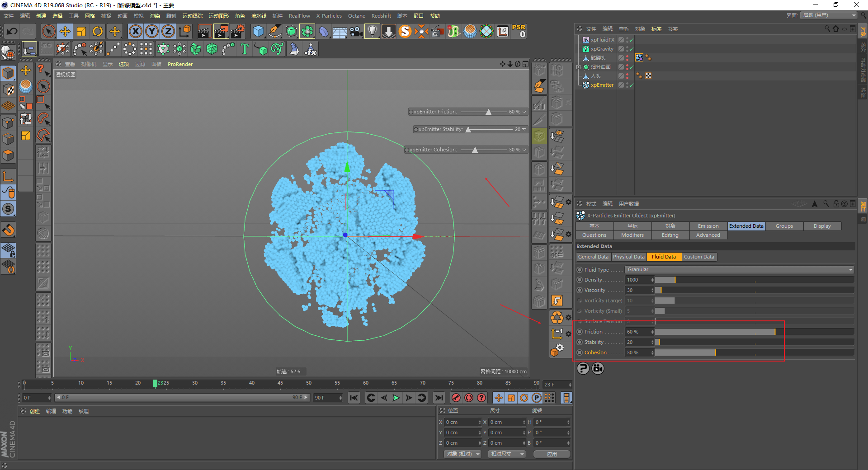Go to the start of animation

tap(354, 398)
